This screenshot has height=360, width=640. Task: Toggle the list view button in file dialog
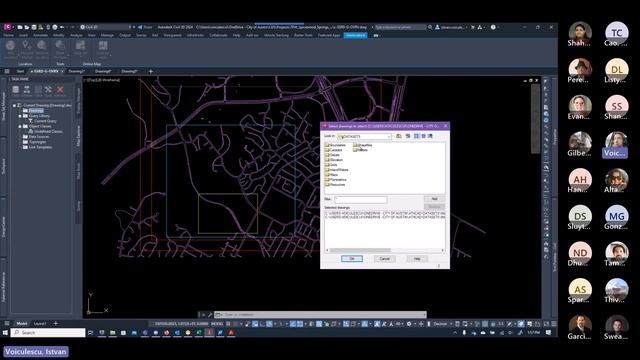click(416, 136)
